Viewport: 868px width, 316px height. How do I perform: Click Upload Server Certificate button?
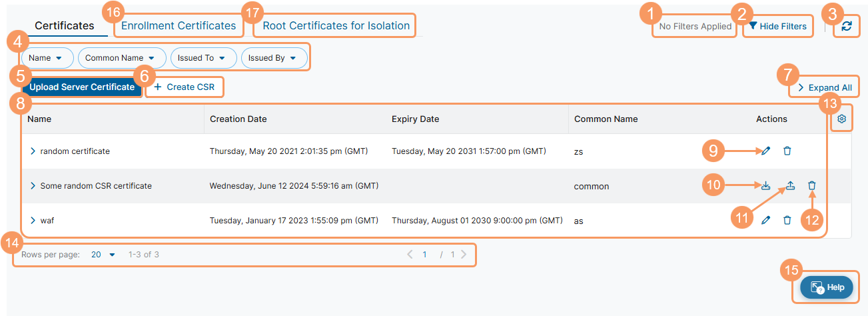tap(82, 87)
